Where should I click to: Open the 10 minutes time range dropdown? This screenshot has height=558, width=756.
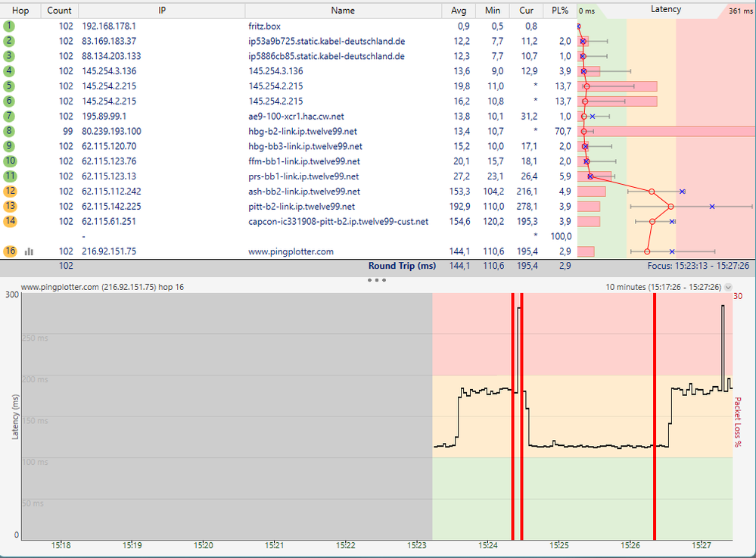[728, 287]
